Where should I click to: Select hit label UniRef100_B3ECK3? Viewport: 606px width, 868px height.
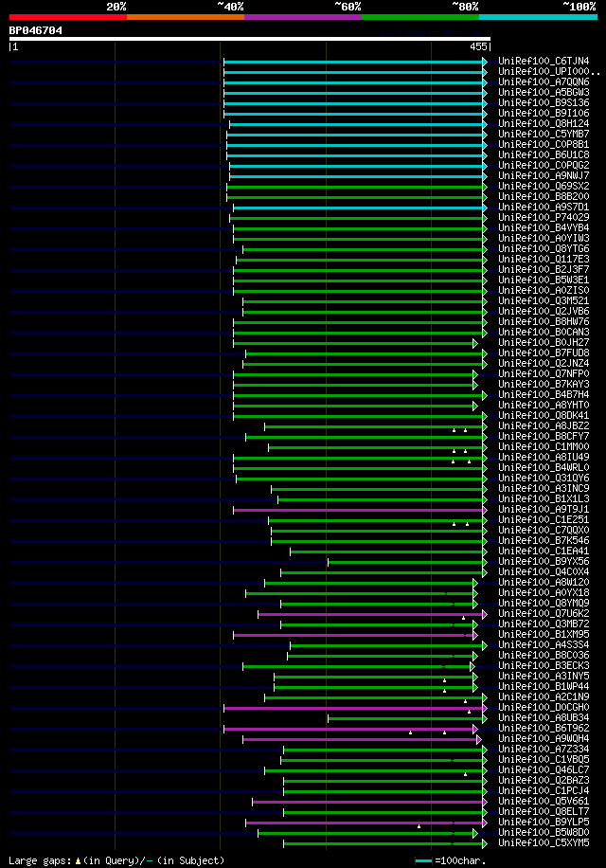tap(544, 666)
